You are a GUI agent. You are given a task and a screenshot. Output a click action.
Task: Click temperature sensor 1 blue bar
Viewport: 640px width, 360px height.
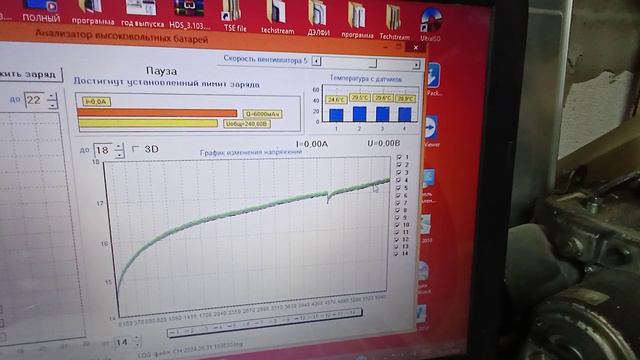pos(336,115)
